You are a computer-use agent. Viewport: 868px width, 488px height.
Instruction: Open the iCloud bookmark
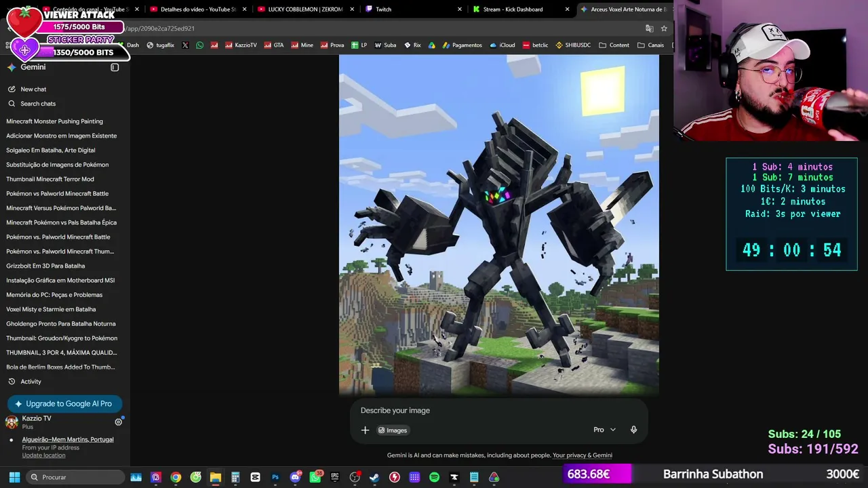(x=502, y=45)
